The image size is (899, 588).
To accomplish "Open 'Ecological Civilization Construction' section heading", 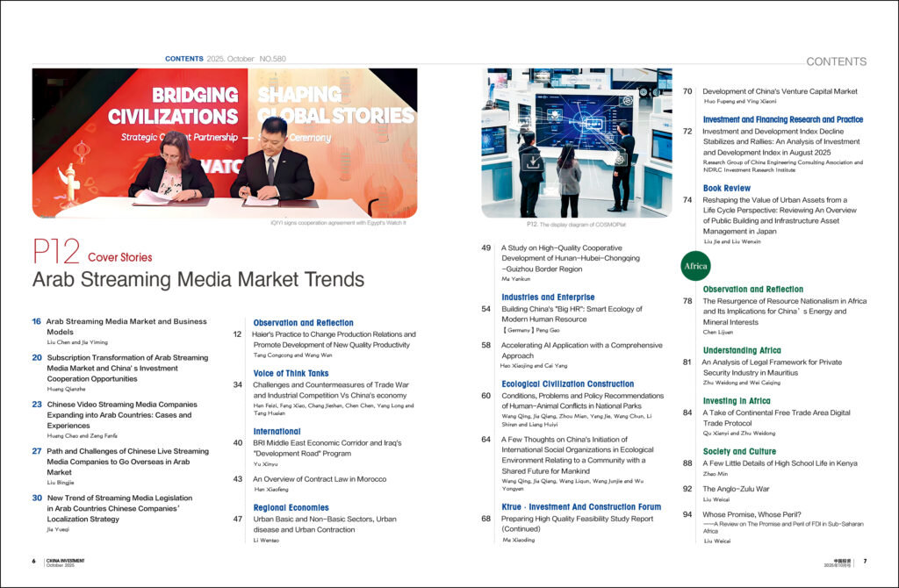I will click(x=567, y=384).
